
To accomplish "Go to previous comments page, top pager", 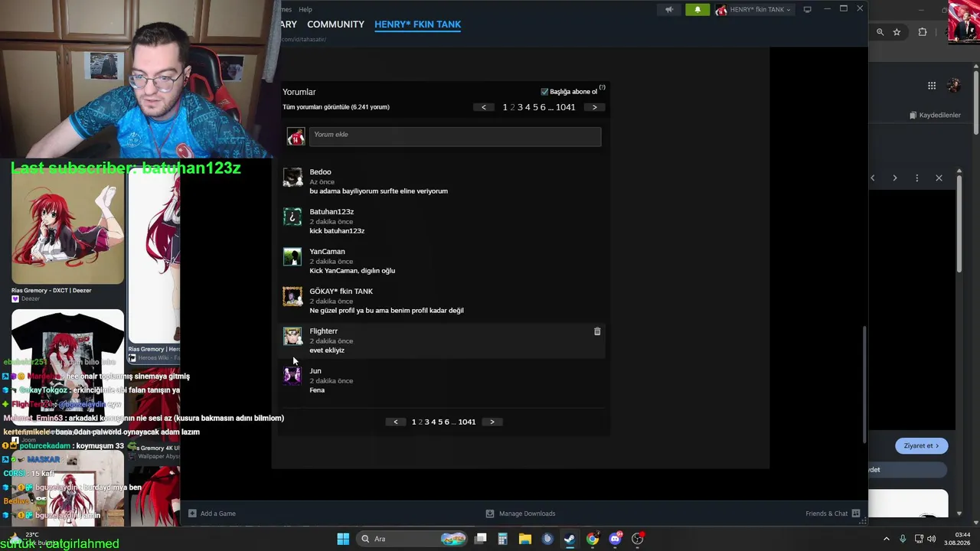I will [x=483, y=107].
